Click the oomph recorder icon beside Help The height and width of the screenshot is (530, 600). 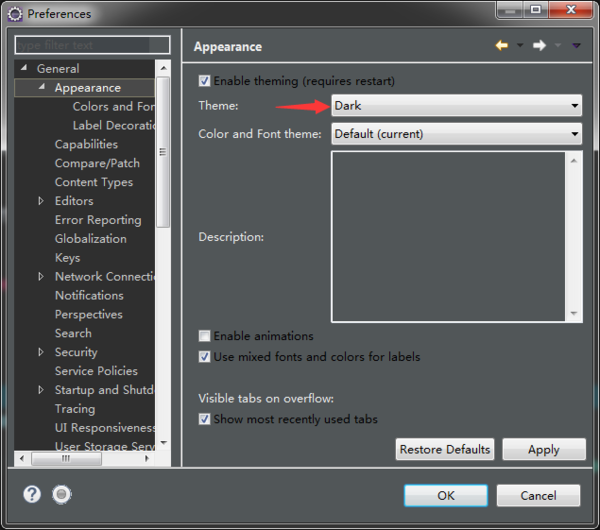click(x=62, y=494)
